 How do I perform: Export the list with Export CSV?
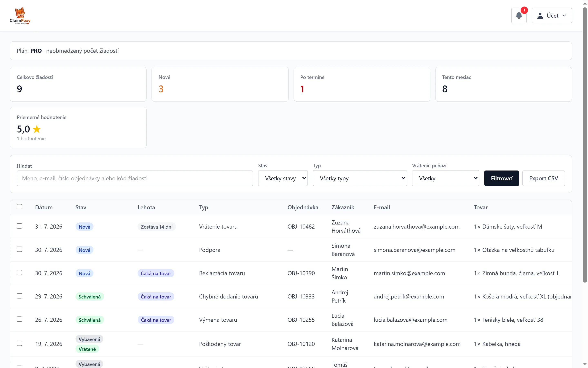(x=543, y=178)
